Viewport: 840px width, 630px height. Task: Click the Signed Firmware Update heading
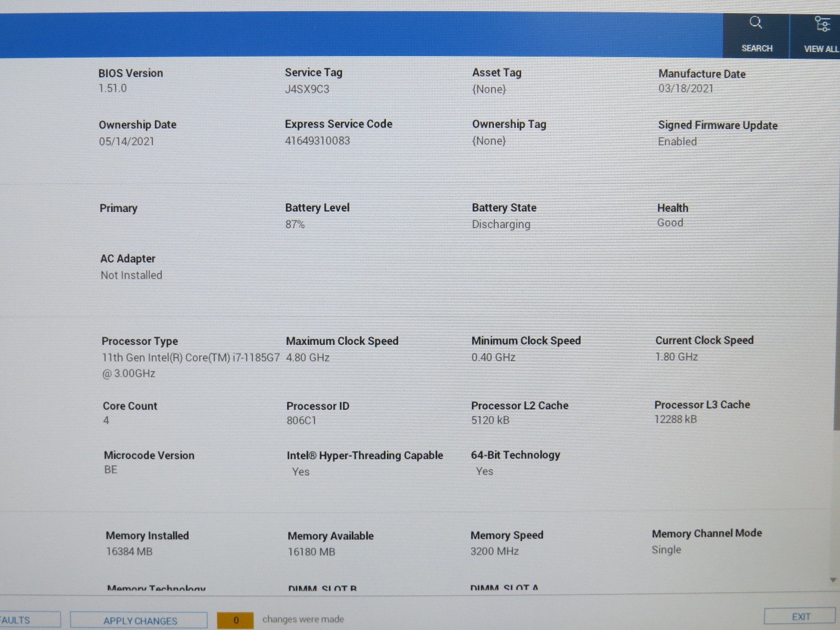pos(718,125)
